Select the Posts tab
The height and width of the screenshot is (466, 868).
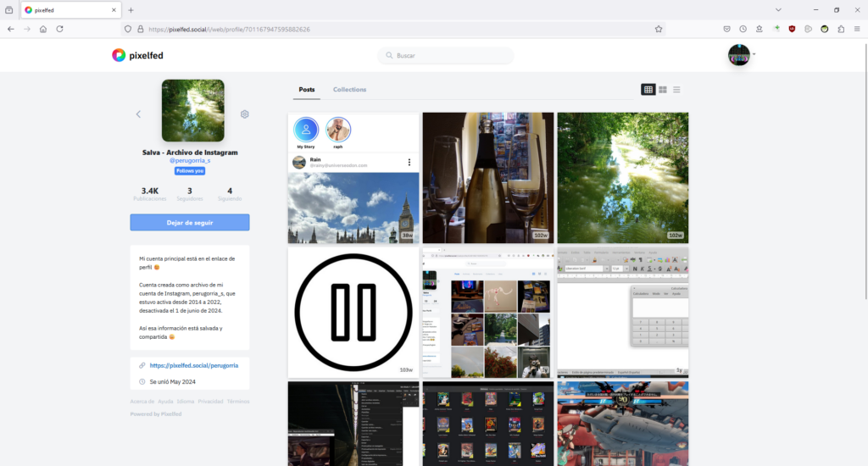pos(307,90)
